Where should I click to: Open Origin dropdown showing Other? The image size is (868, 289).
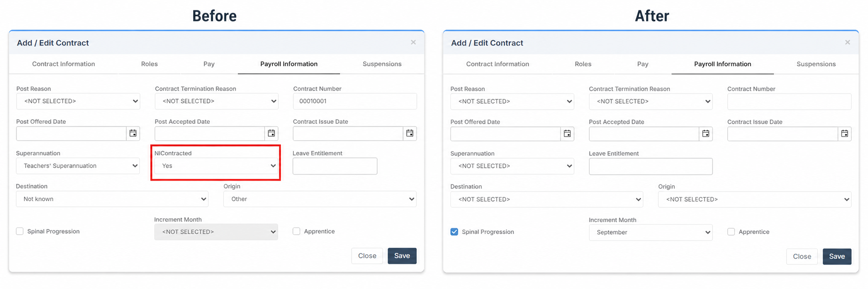[320, 199]
